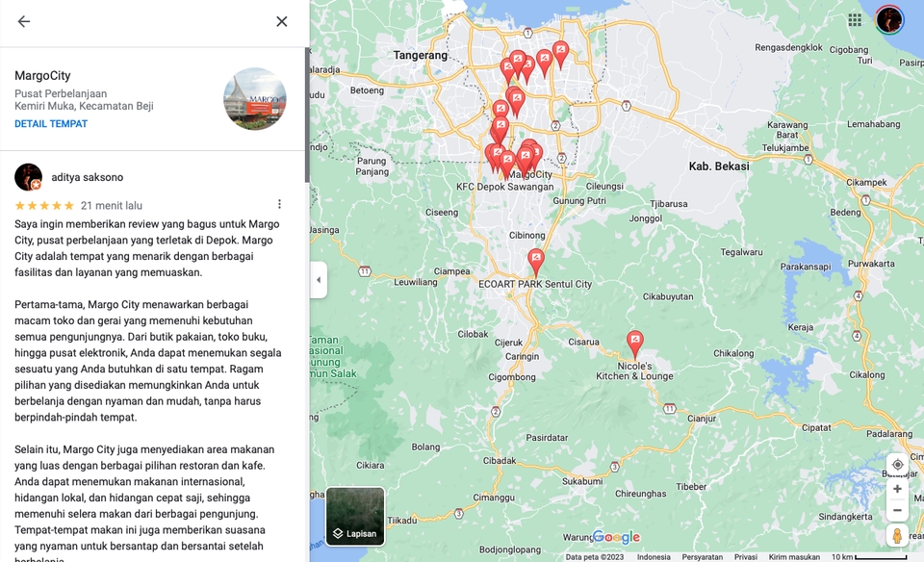Go back using the left arrow
924x562 pixels.
[23, 22]
